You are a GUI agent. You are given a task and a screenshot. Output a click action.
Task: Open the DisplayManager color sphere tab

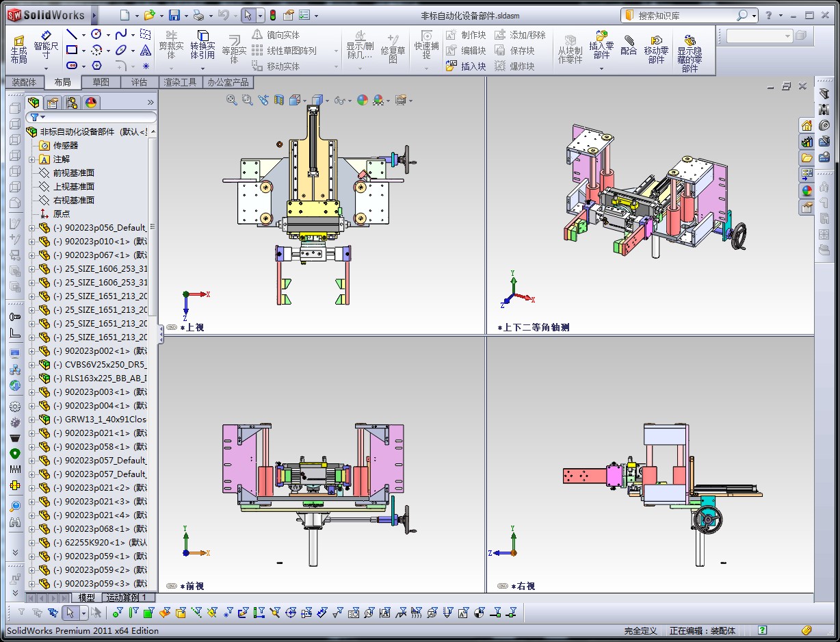(x=90, y=103)
